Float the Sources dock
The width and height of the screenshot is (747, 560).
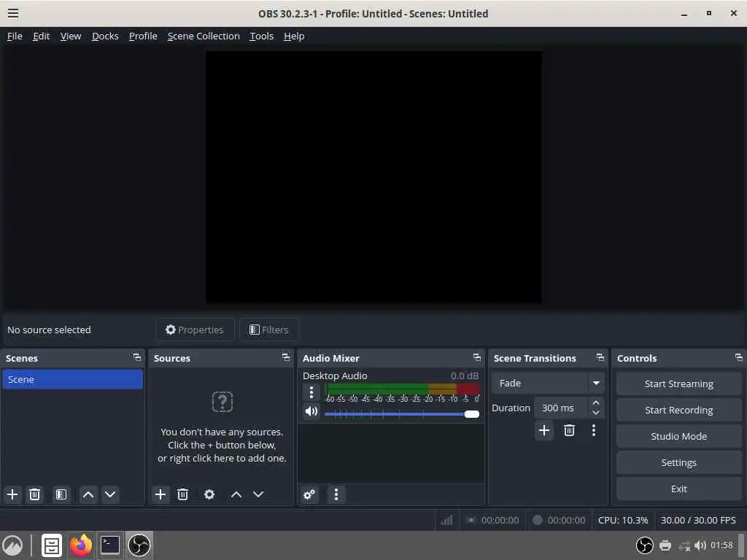[285, 357]
